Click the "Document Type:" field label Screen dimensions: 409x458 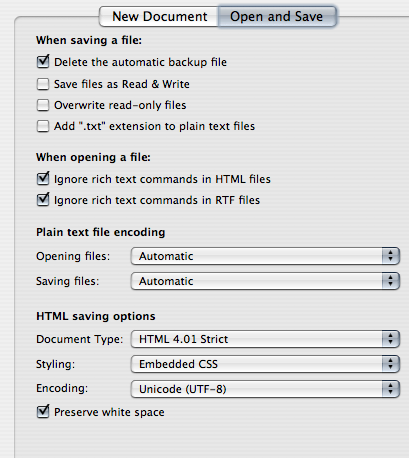click(x=80, y=339)
